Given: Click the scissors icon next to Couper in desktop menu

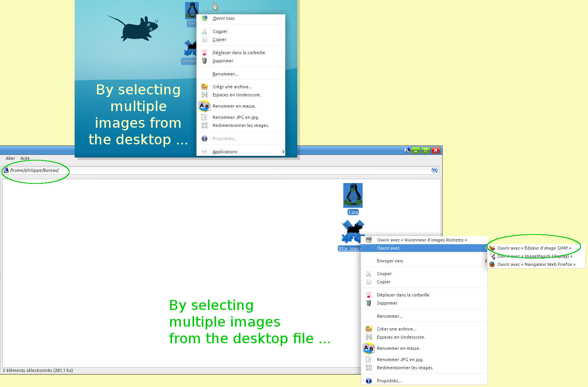Looking at the screenshot, I should click(205, 31).
